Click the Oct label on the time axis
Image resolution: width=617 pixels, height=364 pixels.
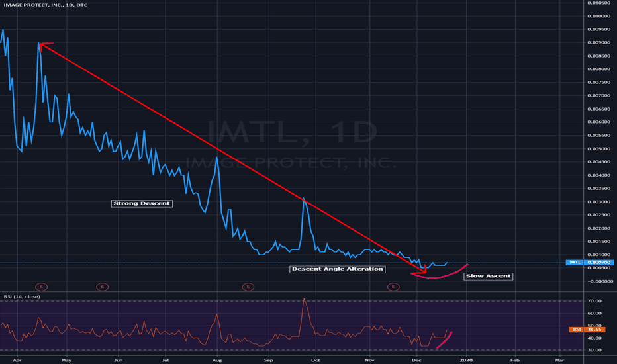pyautogui.click(x=315, y=360)
